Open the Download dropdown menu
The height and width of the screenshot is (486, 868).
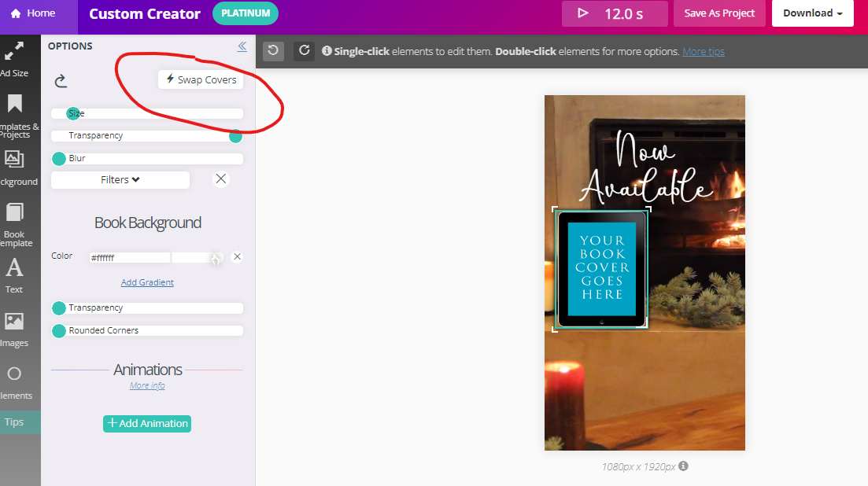[x=812, y=13]
